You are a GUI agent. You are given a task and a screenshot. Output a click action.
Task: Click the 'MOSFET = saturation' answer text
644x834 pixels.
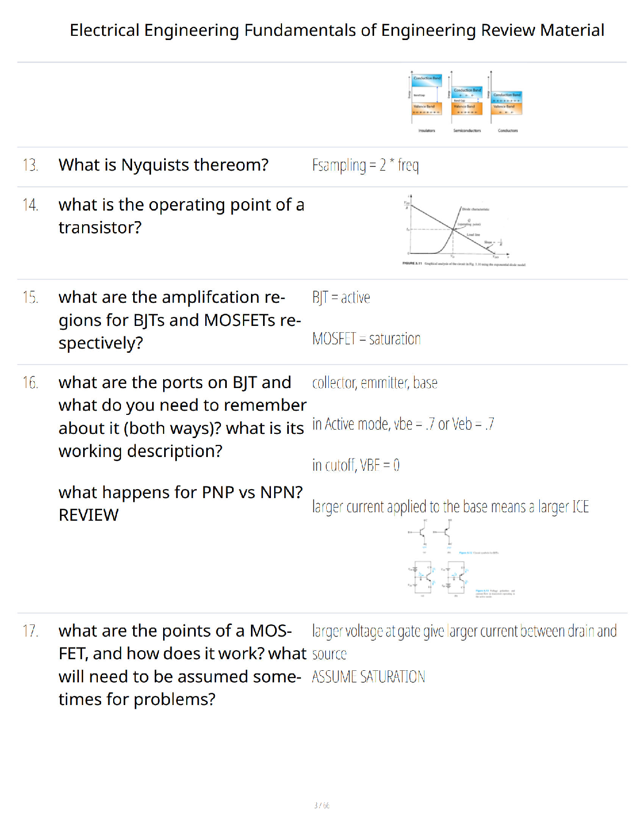[x=366, y=339]
